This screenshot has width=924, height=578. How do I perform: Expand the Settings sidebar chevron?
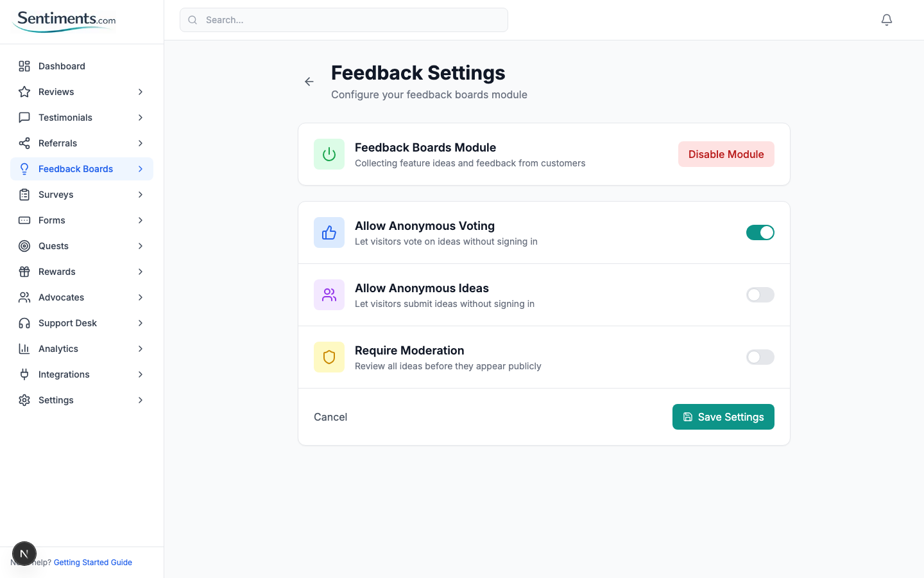141,400
